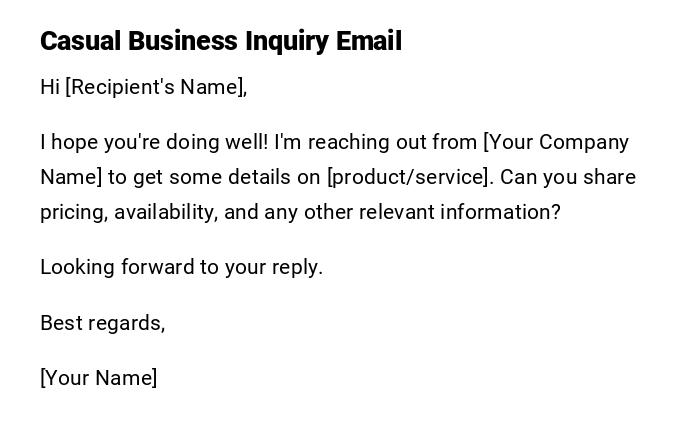This screenshot has width=700, height=440.
Task: Place cursor on the word "availability"
Action: (165, 212)
